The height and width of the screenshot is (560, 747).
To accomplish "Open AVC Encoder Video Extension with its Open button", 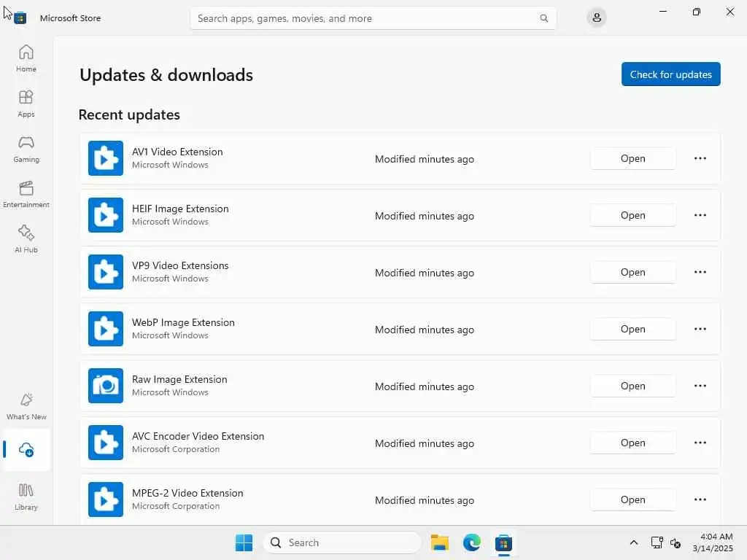I will tap(632, 443).
